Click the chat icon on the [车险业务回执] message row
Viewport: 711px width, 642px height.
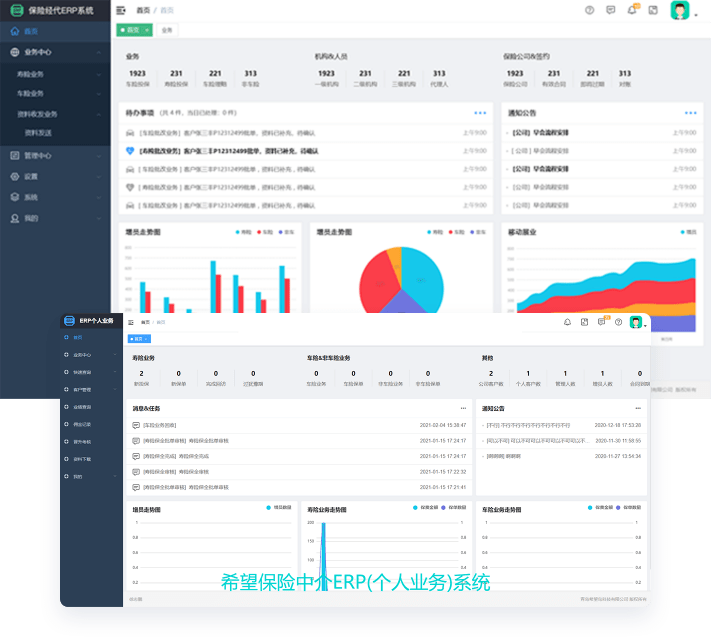click(x=136, y=425)
